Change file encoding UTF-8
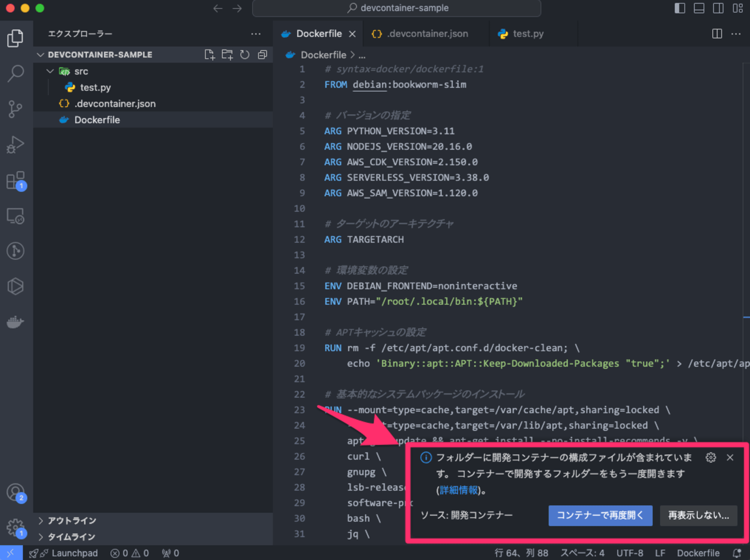Image resolution: width=750 pixels, height=560 pixels. 630,553
